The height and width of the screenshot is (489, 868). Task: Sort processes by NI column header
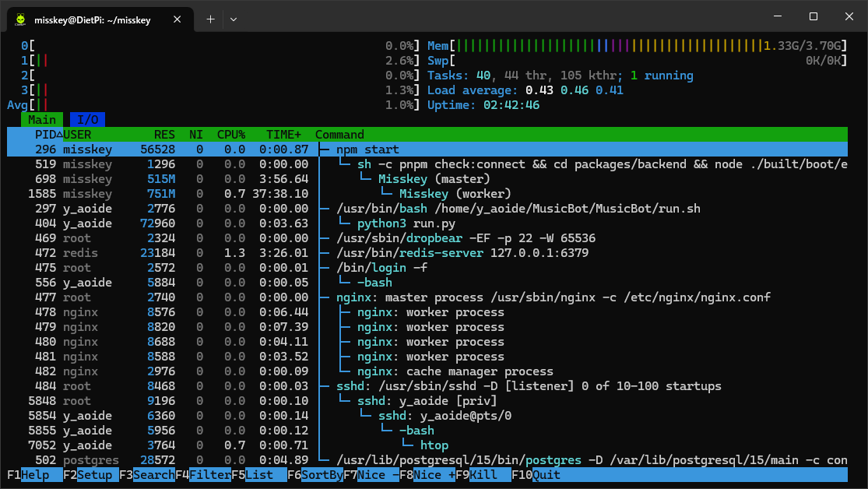click(196, 135)
